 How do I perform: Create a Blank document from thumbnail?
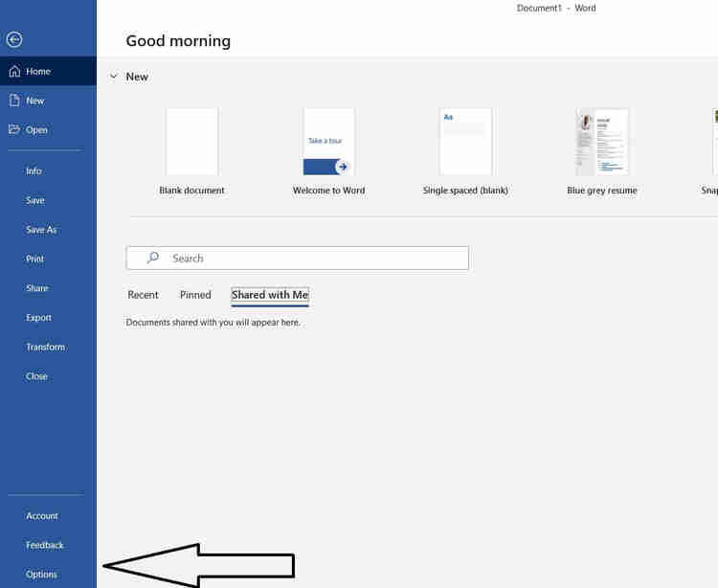pyautogui.click(x=191, y=142)
